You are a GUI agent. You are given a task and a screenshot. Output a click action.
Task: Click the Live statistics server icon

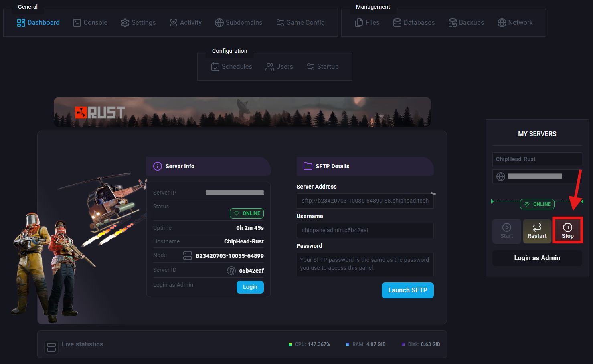pos(51,347)
